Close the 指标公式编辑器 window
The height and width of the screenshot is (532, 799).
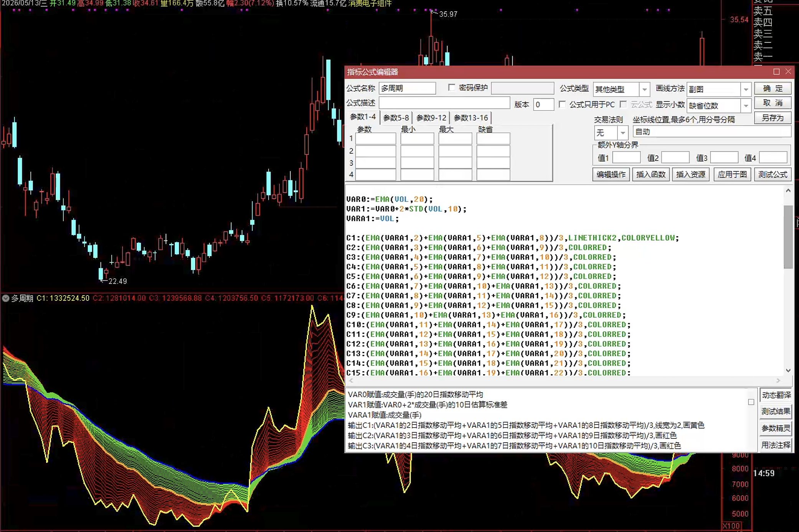pyautogui.click(x=788, y=72)
